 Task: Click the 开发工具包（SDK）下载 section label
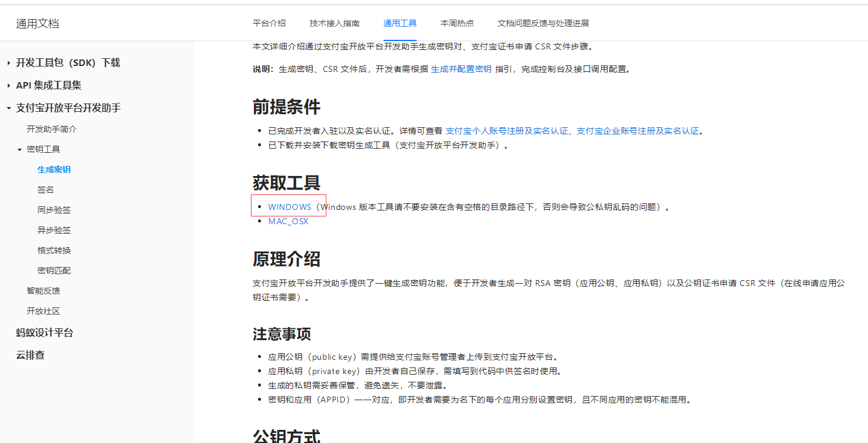pyautogui.click(x=68, y=63)
